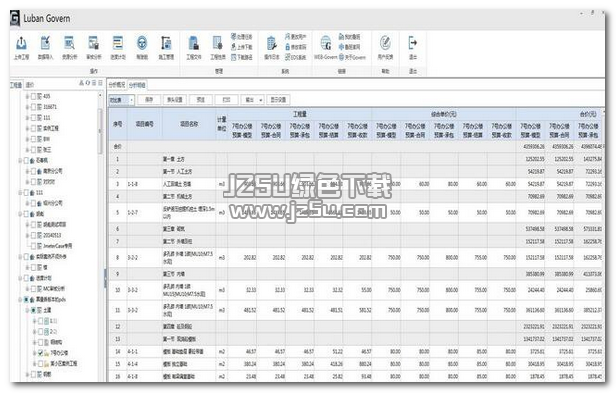Click the splitter handle between tree and table

click(x=105, y=278)
